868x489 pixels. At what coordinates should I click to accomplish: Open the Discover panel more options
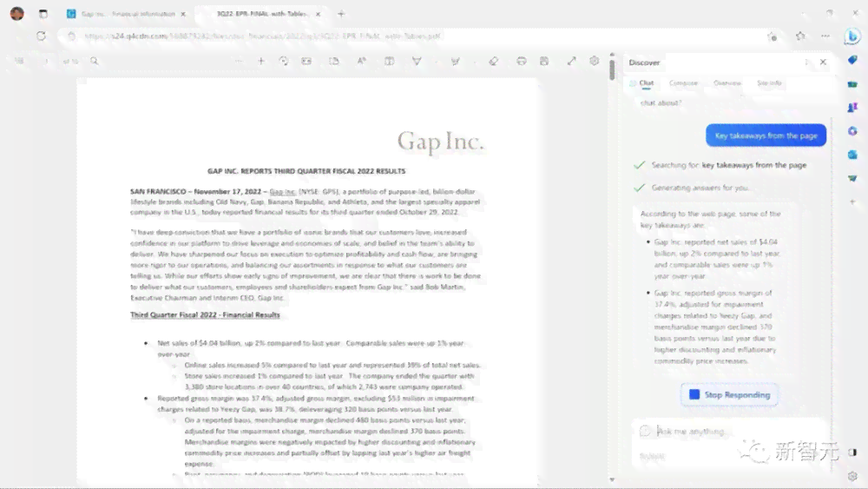[806, 62]
